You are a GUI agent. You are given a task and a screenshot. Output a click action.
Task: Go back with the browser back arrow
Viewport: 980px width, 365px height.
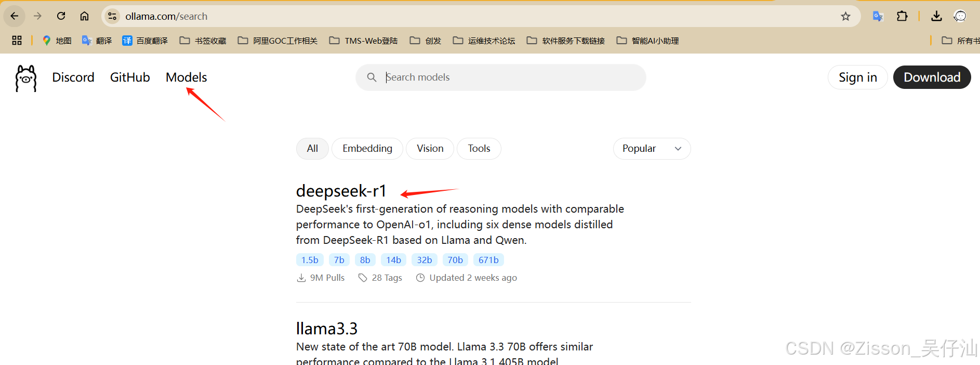coord(15,16)
